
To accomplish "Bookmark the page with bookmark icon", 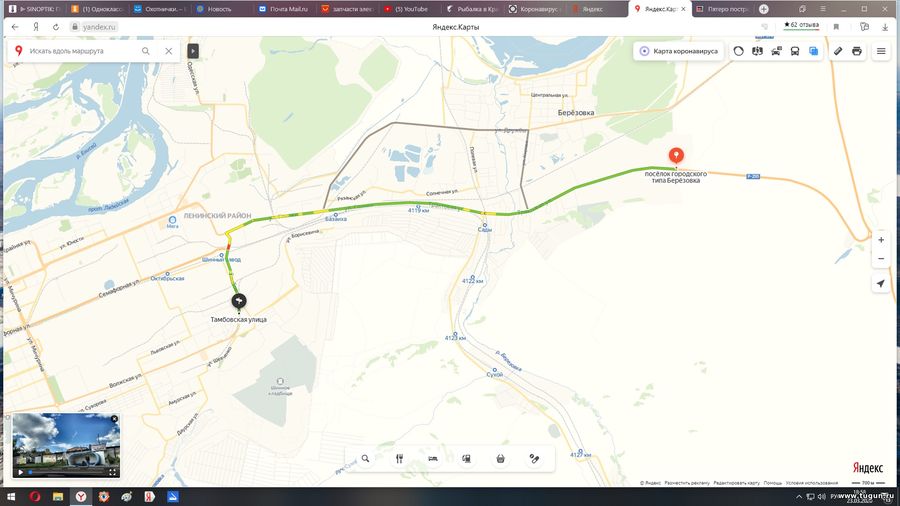I will (836, 27).
